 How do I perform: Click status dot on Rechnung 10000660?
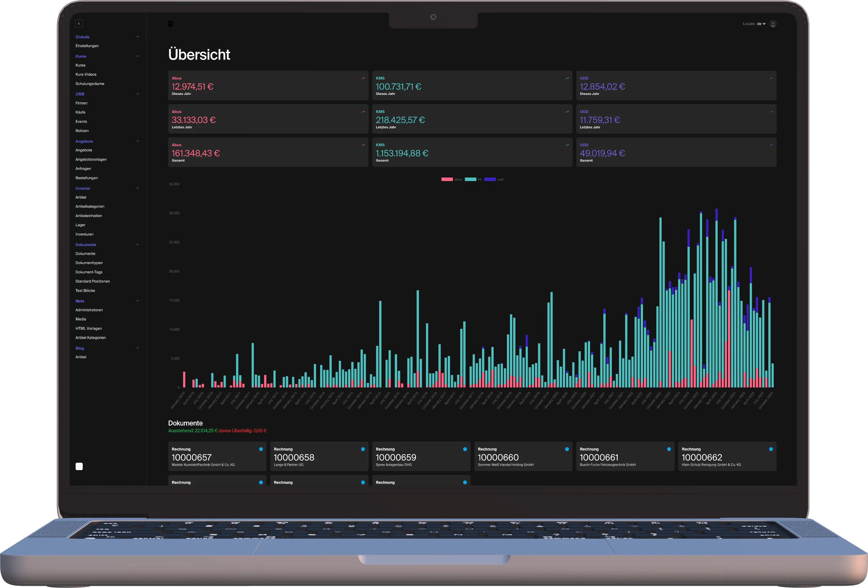pos(567,449)
